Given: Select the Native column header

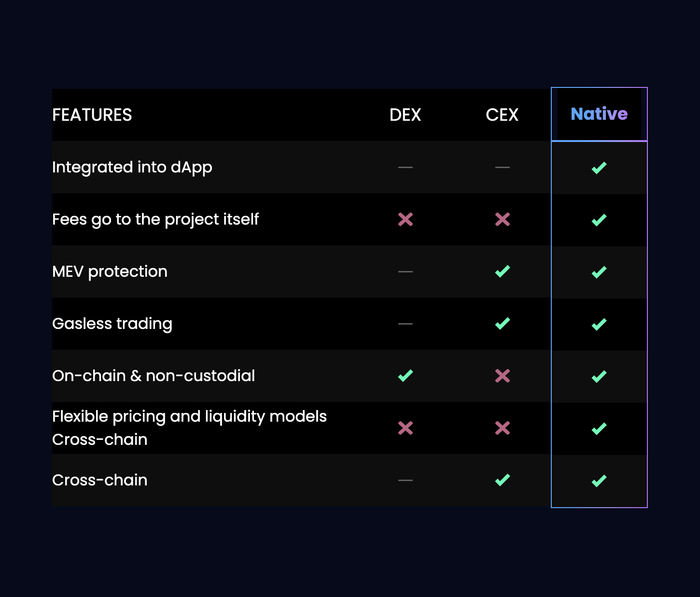Looking at the screenshot, I should 599,114.
